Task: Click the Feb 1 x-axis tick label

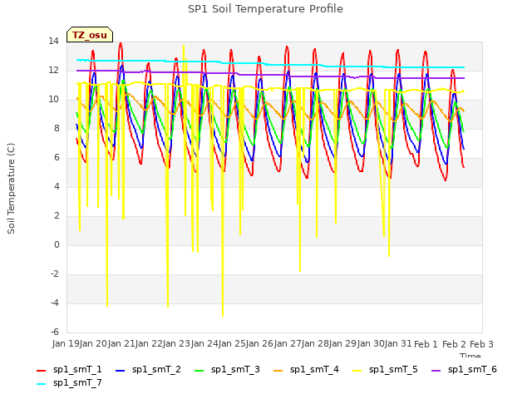Action: (x=426, y=344)
